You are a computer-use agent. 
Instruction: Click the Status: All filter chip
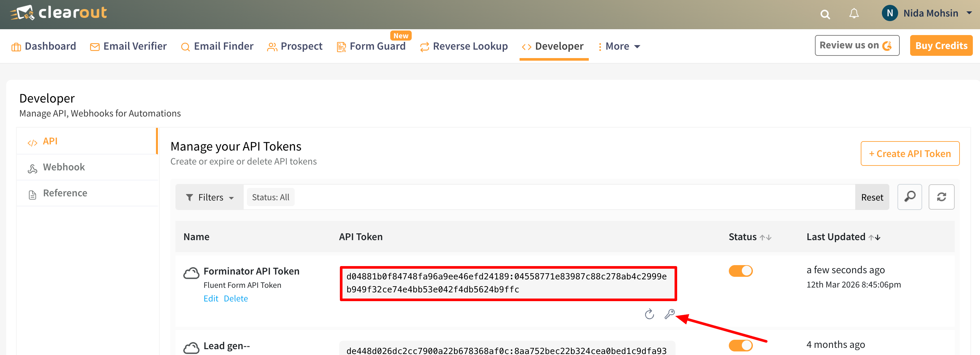[270, 197]
